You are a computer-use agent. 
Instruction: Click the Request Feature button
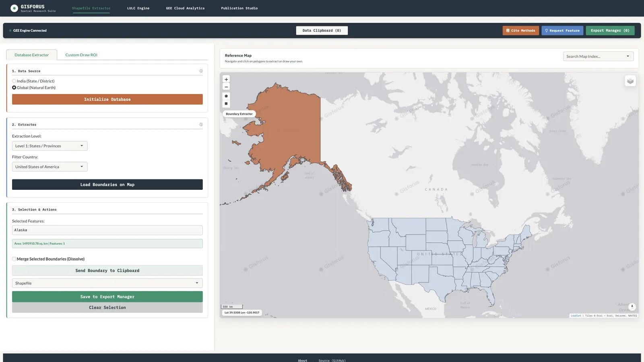tap(562, 31)
